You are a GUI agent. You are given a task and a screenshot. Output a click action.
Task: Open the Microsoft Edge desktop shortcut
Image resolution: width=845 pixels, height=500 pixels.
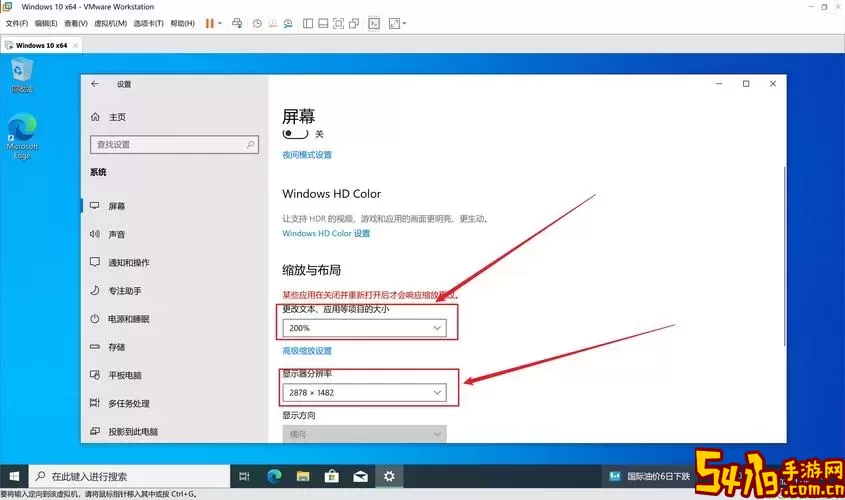click(x=22, y=136)
